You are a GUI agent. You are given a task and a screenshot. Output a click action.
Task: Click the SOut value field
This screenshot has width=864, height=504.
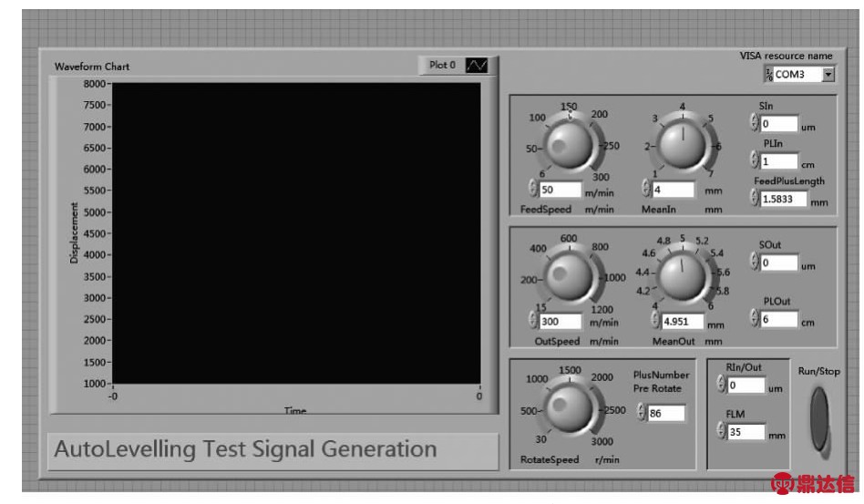tap(778, 262)
